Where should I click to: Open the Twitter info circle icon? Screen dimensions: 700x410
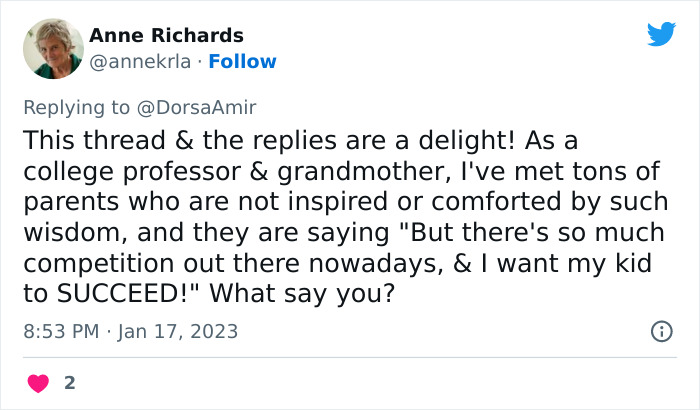point(661,331)
